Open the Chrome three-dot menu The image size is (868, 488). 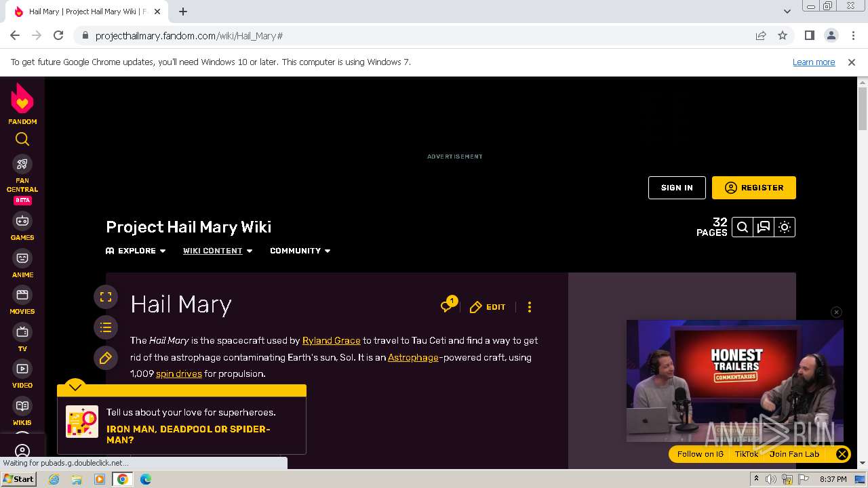(852, 35)
